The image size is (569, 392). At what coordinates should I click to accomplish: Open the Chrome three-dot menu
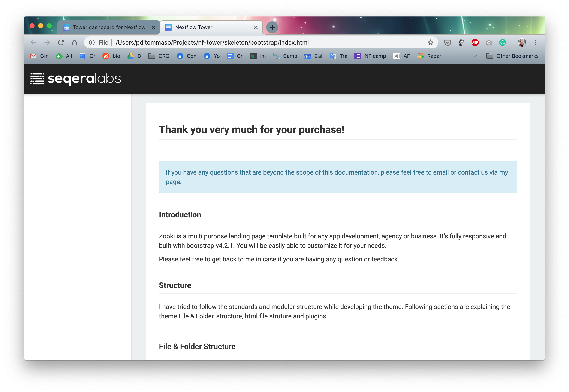[x=535, y=43]
